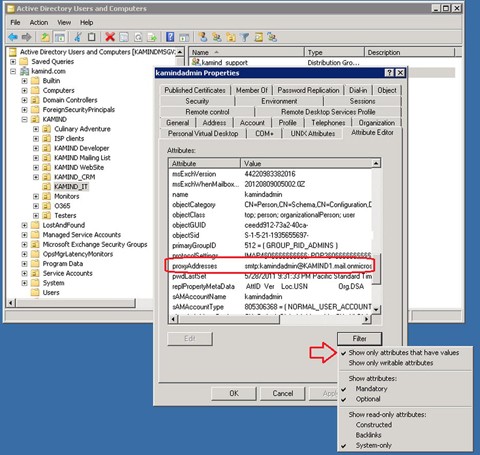Open the Published Certificates tab
This screenshot has width=480, height=455.
pyautogui.click(x=195, y=90)
